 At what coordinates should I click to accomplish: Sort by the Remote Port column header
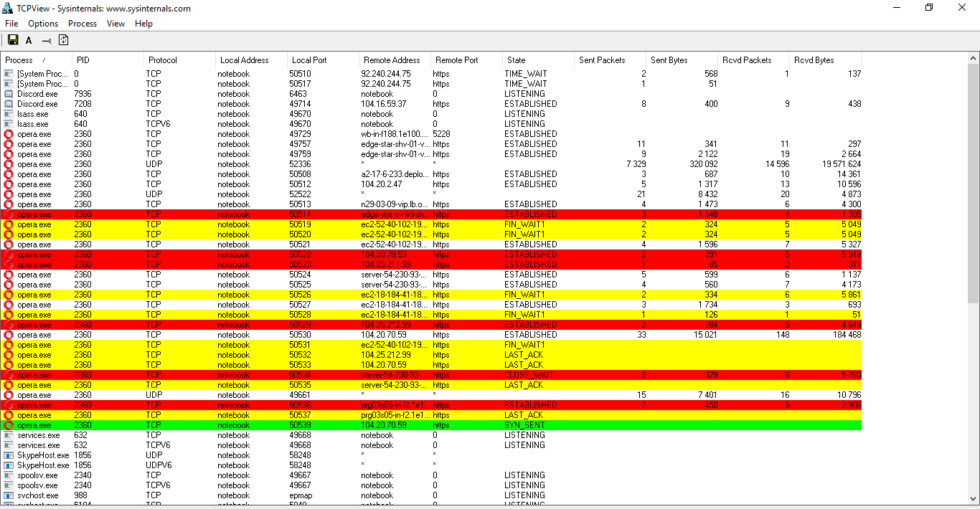pyautogui.click(x=466, y=60)
